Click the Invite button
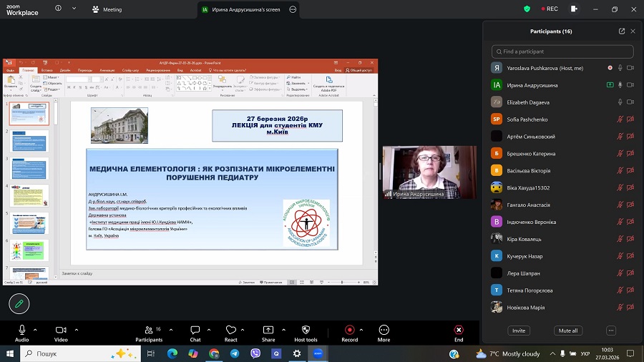 pyautogui.click(x=519, y=331)
